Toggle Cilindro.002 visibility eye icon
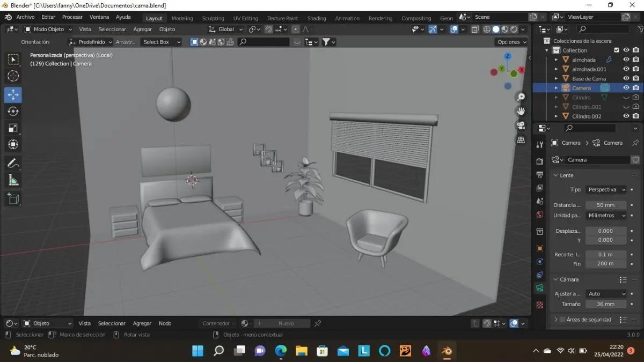This screenshot has height=362, width=644. click(626, 116)
